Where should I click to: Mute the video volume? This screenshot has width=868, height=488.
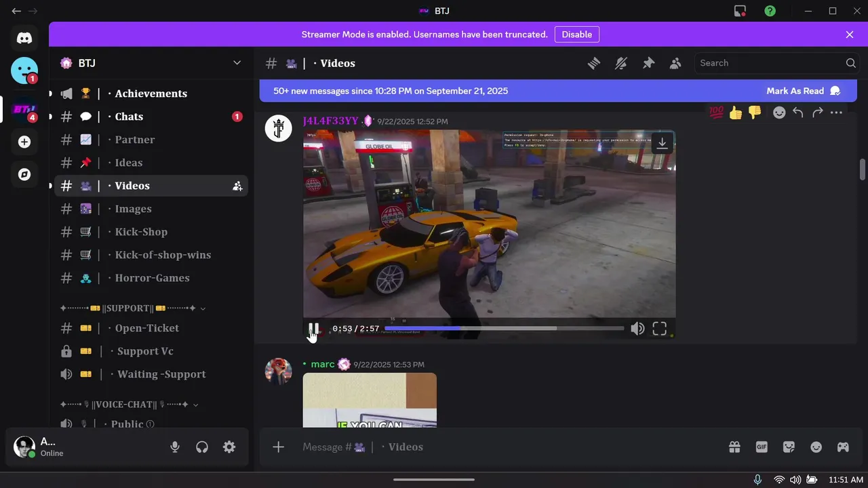pos(637,329)
